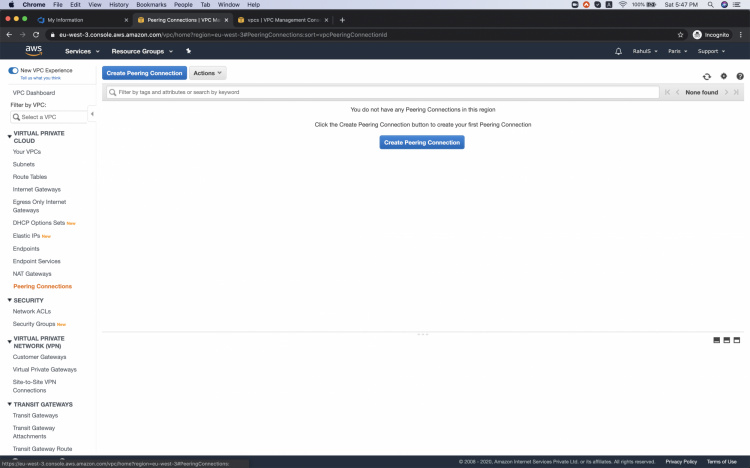Collapse the sidebar with the arrow handle

pyautogui.click(x=92, y=114)
